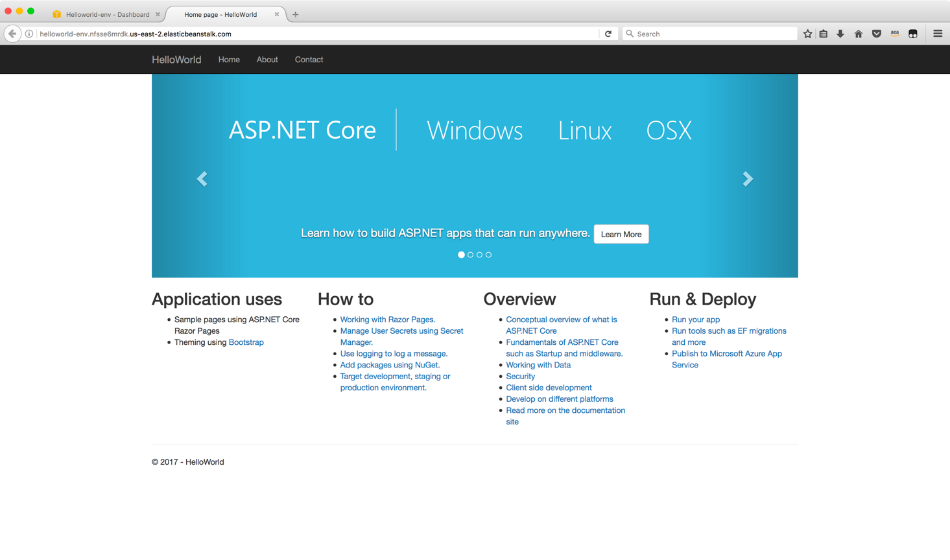Open Working with Razor Pages link
950x560 pixels.
coord(388,320)
